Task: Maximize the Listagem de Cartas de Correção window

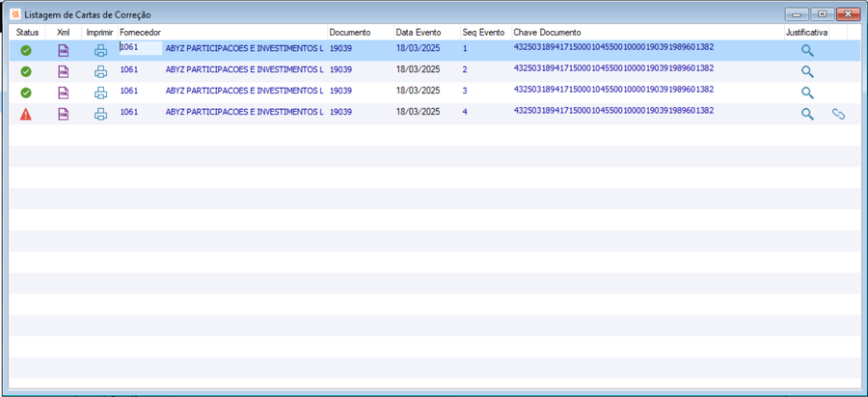Action: pyautogui.click(x=823, y=13)
